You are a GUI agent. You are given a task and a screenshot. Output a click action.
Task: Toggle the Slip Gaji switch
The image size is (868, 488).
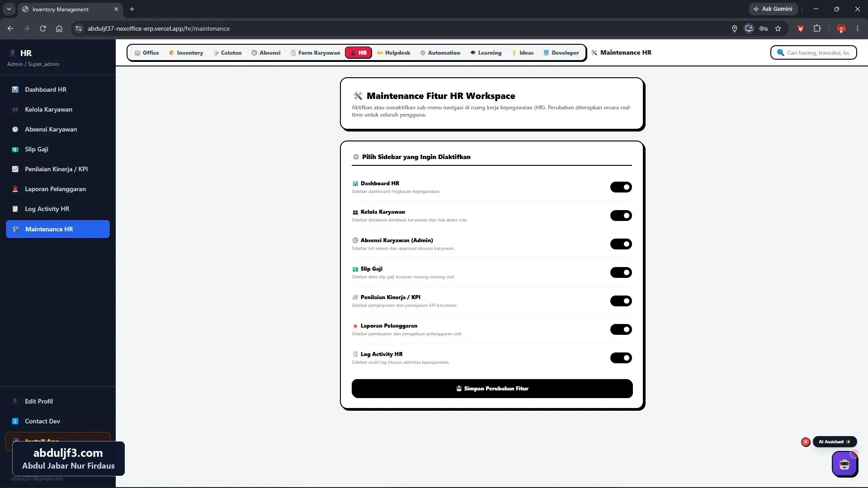621,272
